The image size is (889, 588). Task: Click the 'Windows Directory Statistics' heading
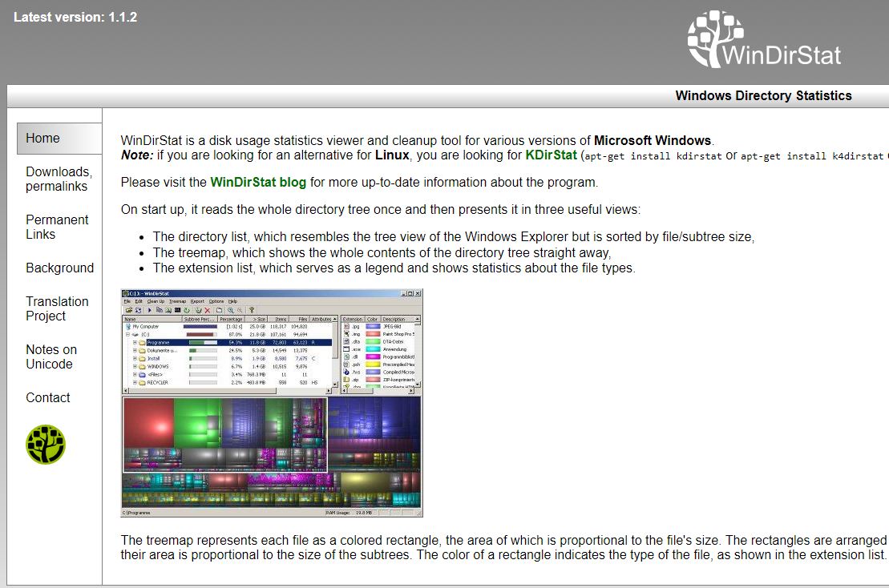(763, 96)
